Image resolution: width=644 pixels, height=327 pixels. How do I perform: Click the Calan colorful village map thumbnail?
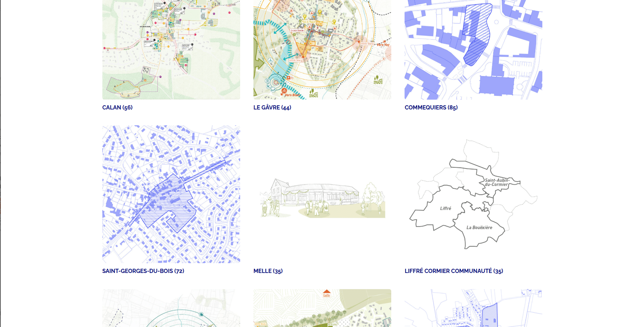point(171,49)
